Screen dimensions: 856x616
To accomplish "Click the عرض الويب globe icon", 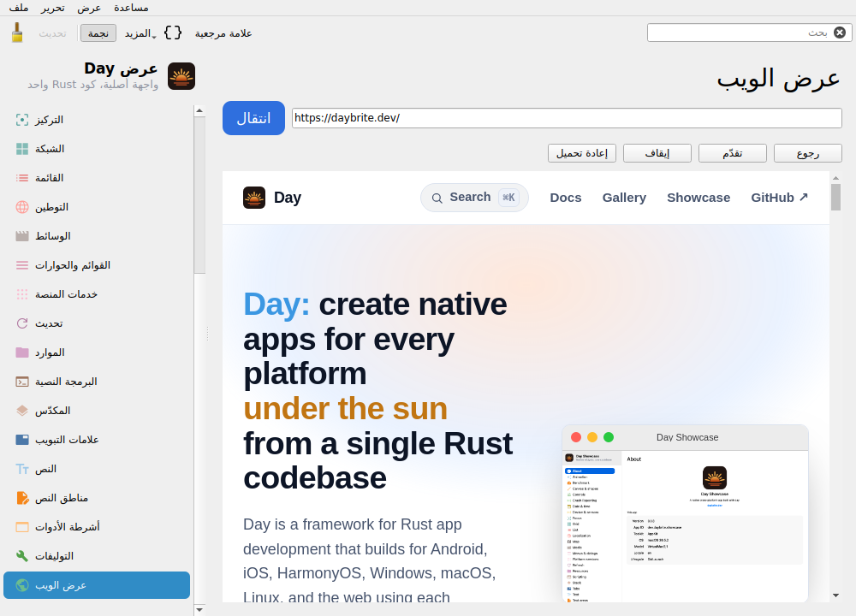I will pyautogui.click(x=22, y=585).
